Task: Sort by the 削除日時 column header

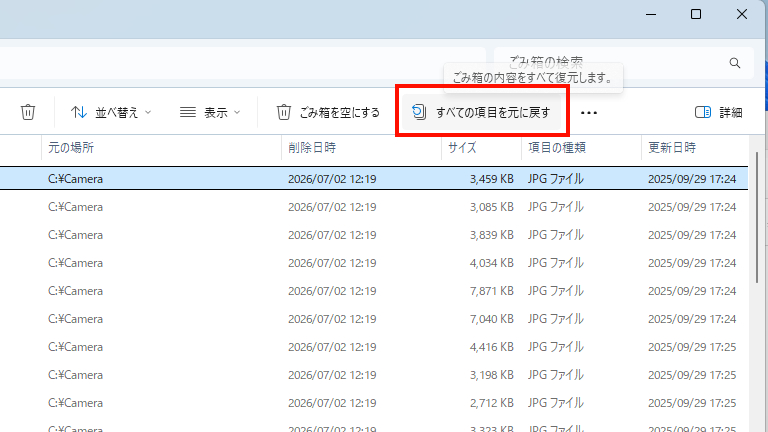Action: (x=361, y=147)
